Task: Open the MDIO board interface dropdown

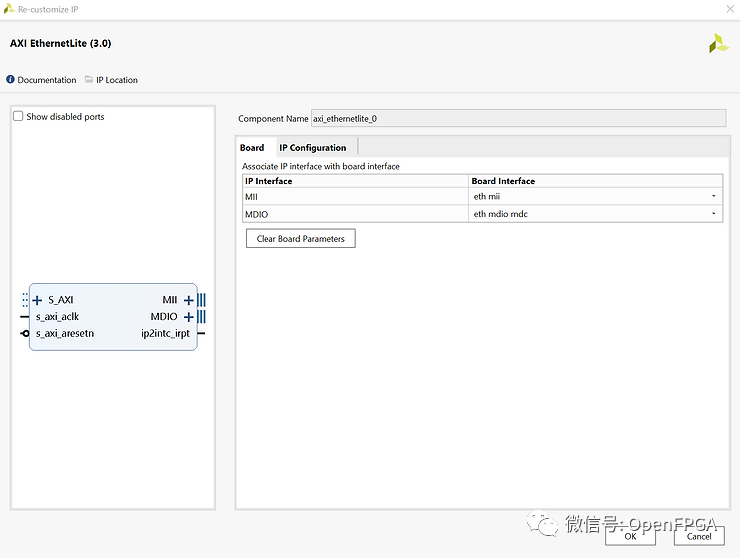Action: (713, 214)
